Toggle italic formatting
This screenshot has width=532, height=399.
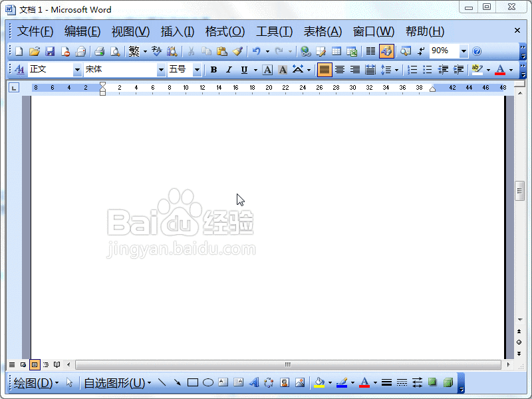pyautogui.click(x=229, y=70)
